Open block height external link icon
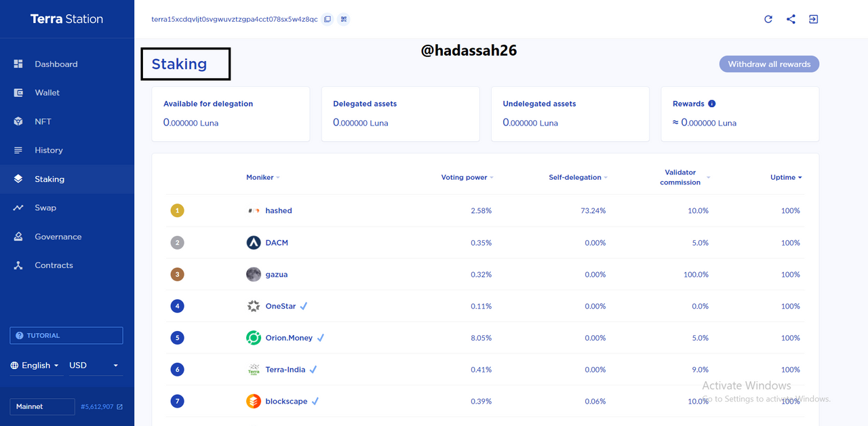 [x=120, y=407]
